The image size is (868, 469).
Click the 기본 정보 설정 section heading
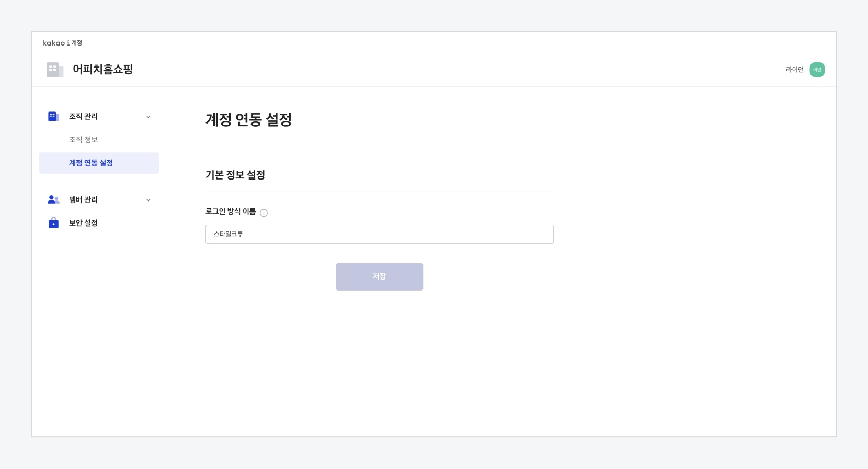click(235, 175)
